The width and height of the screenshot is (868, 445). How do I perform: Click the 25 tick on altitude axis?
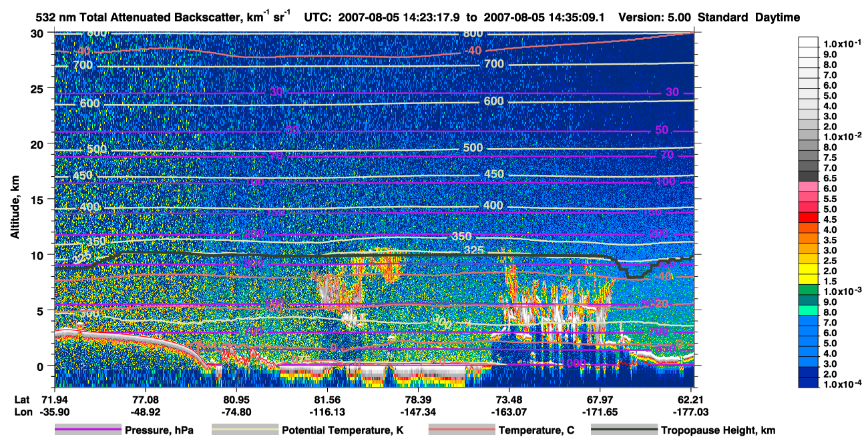click(39, 88)
